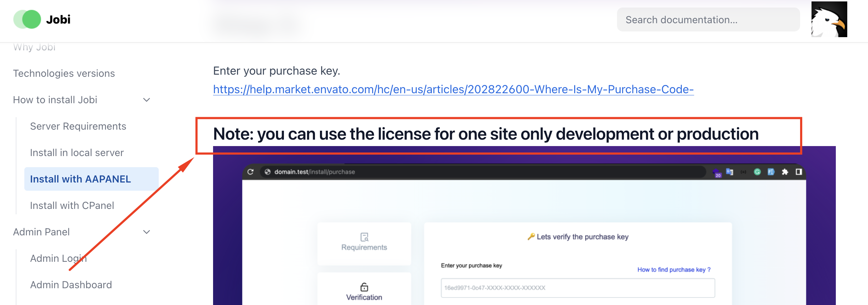Image resolution: width=868 pixels, height=305 pixels.
Task: Open How to find purchase key link
Action: (674, 270)
